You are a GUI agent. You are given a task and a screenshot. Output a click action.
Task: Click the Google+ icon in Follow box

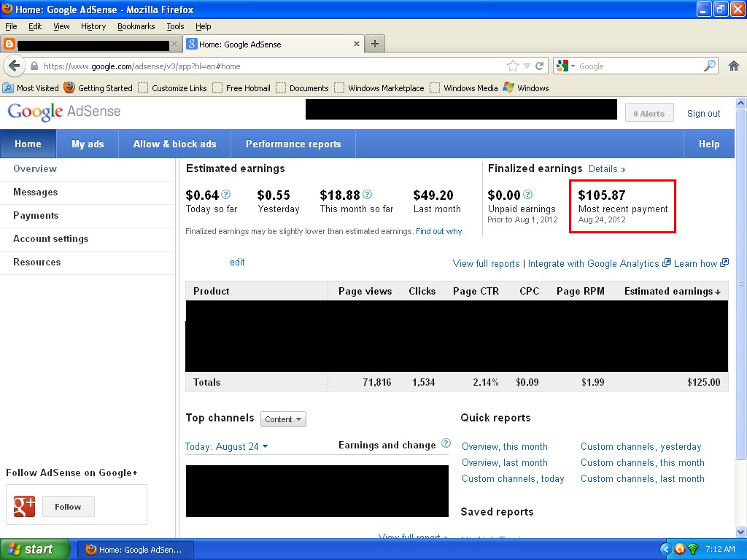pos(24,506)
